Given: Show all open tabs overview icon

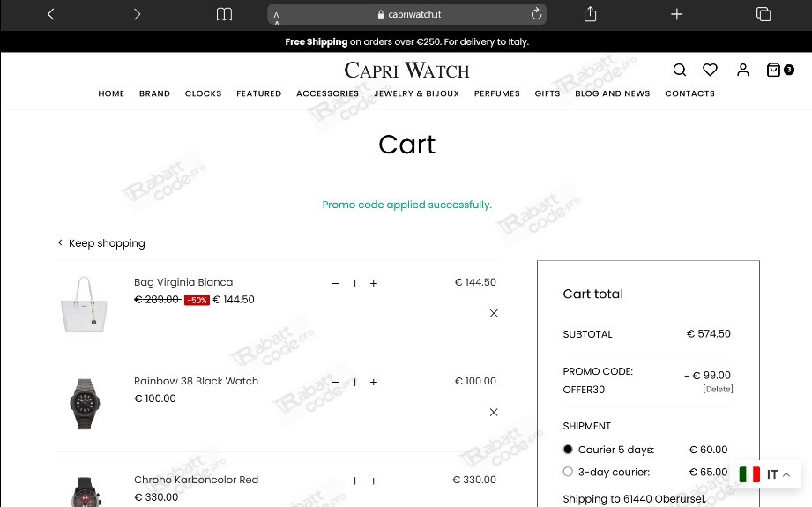Looking at the screenshot, I should (x=764, y=14).
